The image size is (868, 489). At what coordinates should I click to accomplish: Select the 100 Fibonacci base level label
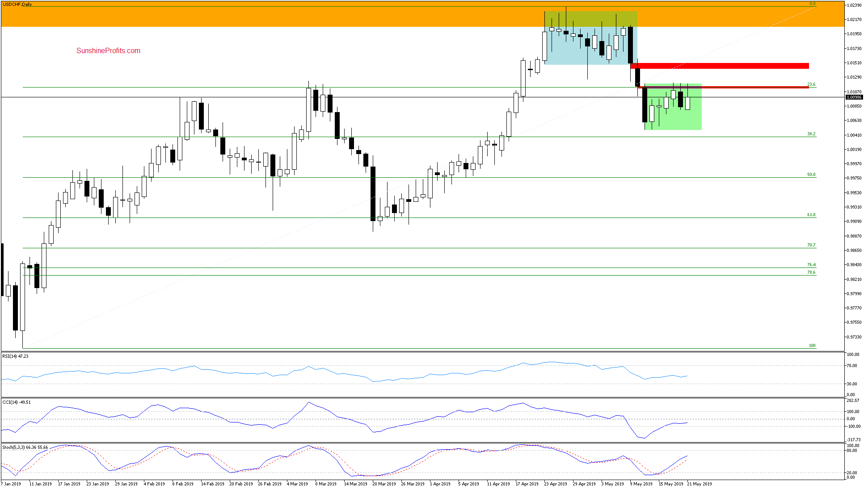[x=812, y=346]
